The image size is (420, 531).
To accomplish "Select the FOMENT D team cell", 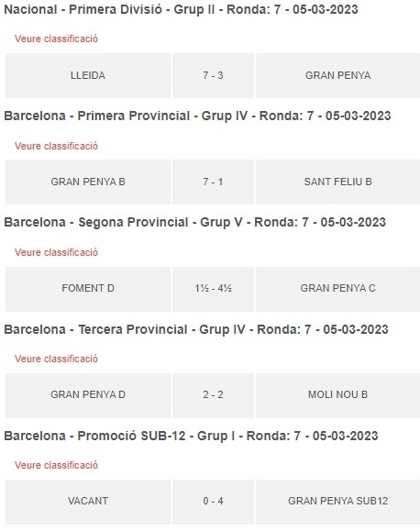I will pos(88,289).
